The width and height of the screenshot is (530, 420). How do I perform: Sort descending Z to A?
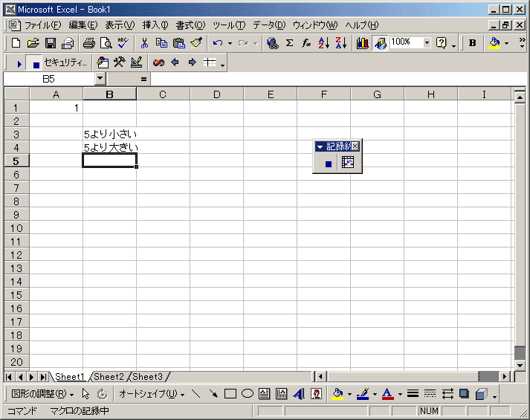click(340, 43)
